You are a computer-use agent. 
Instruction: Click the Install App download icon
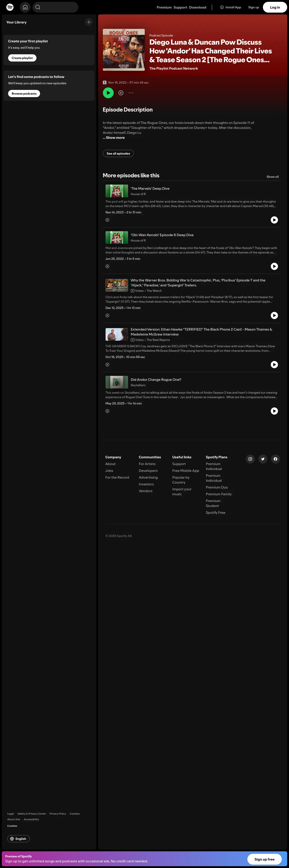[x=222, y=7]
